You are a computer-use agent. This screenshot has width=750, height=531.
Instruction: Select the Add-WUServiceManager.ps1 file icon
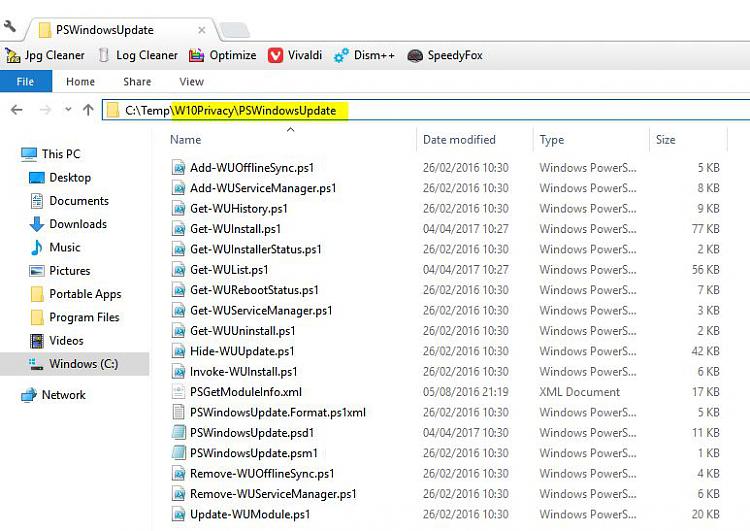click(178, 188)
